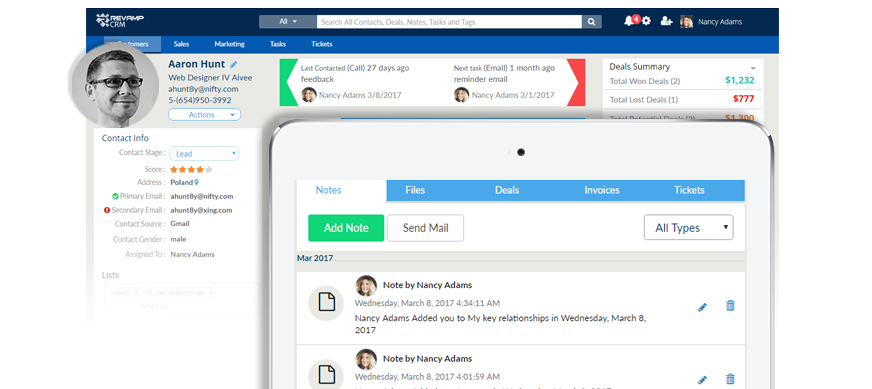Open the settings gear icon
Image resolution: width=872 pixels, height=389 pixels.
tap(646, 21)
